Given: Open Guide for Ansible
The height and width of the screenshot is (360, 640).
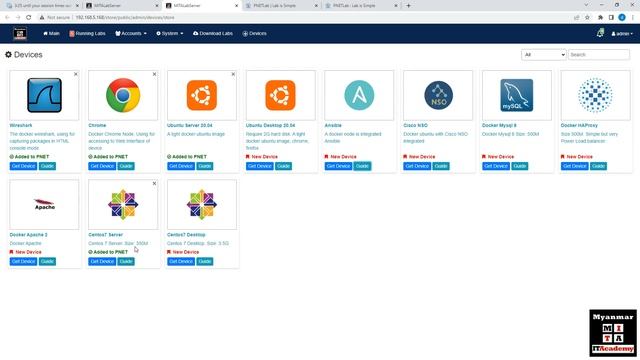Looking at the screenshot, I should (x=362, y=166).
